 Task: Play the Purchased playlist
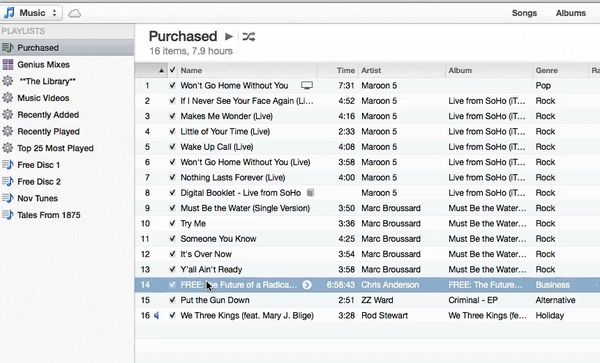point(229,36)
